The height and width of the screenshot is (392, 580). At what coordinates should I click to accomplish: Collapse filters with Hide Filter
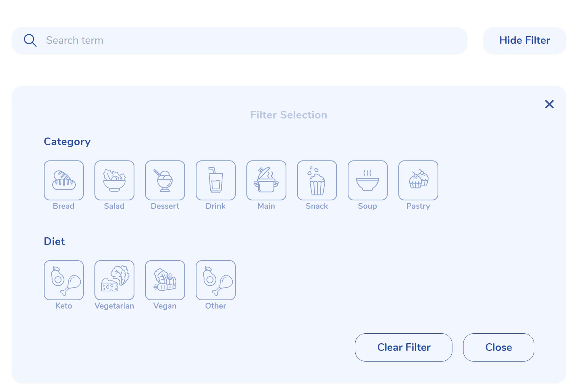coord(524,40)
